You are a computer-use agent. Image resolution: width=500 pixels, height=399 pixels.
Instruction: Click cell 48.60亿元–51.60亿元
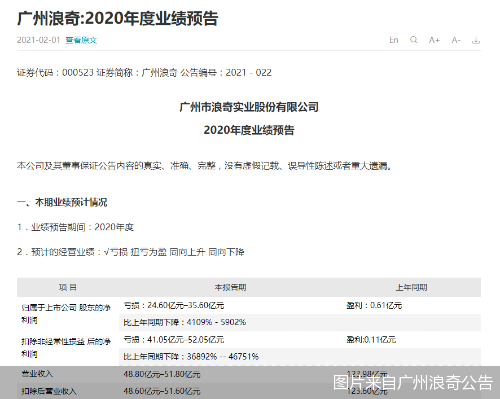(x=162, y=391)
